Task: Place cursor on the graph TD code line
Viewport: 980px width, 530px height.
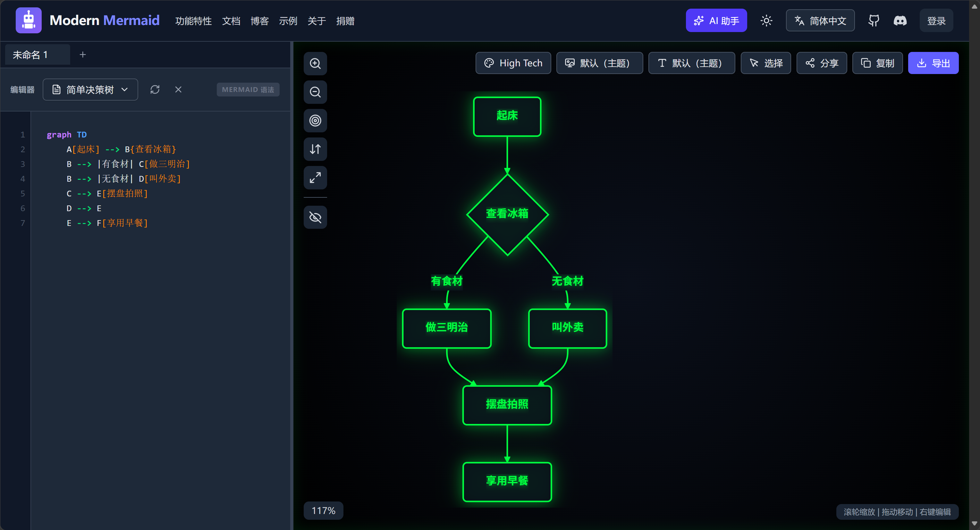Action: coord(67,135)
